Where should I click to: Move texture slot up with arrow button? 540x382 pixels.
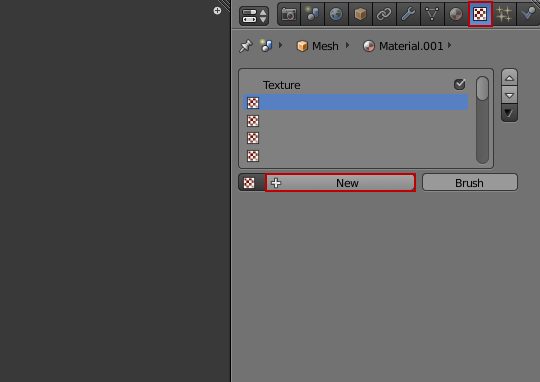509,78
